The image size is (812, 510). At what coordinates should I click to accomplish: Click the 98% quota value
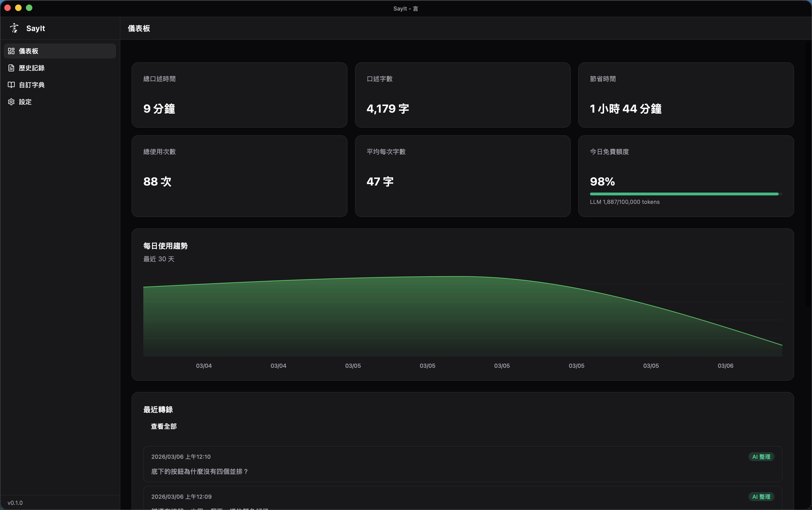coord(602,182)
